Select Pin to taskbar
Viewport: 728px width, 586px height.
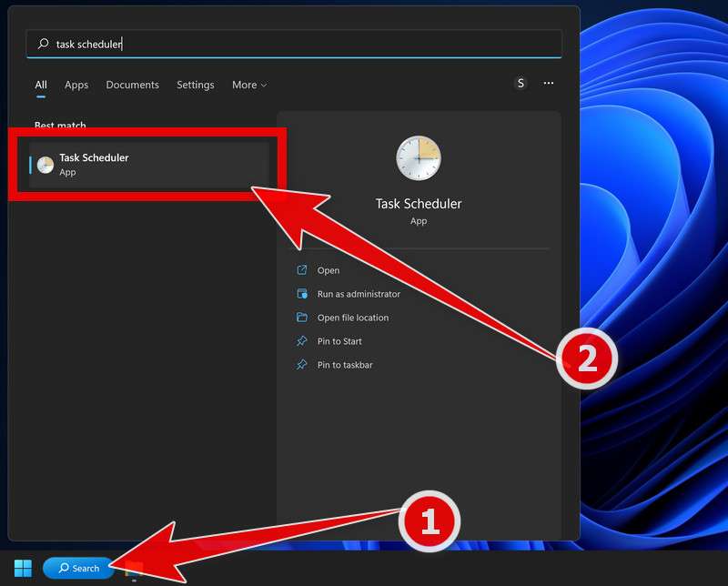345,365
